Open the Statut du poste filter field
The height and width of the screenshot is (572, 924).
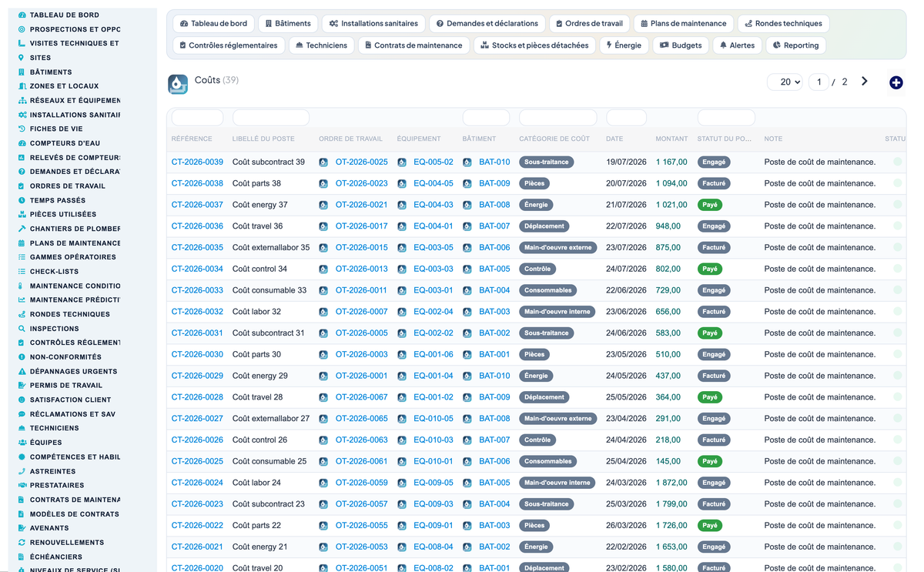tap(726, 118)
